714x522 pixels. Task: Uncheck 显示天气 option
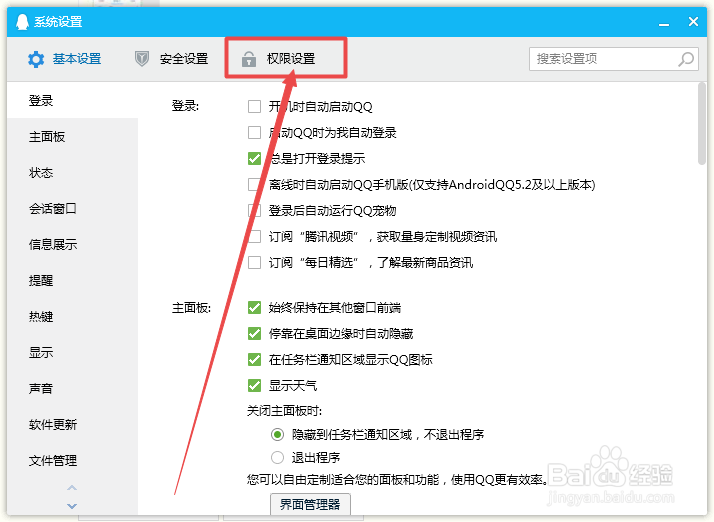[255, 386]
